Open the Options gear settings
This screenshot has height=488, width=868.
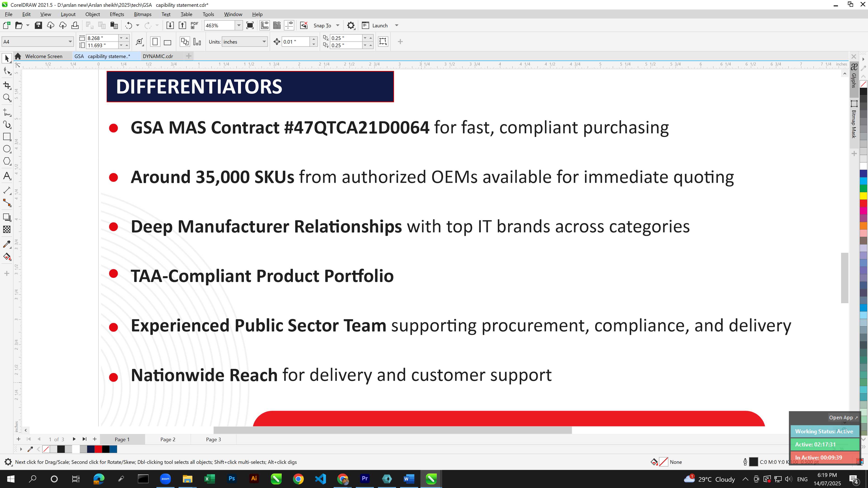[351, 25]
